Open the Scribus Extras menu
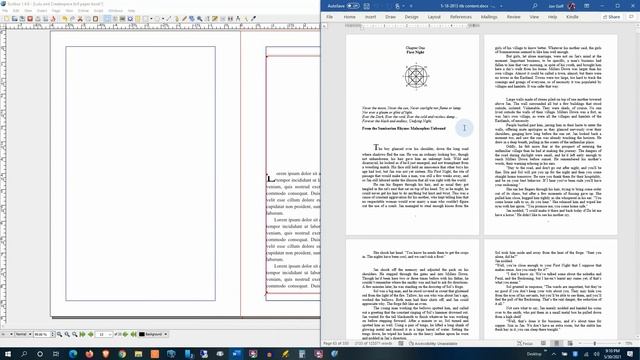Image resolution: width=640 pixels, height=360 pixels. pyautogui.click(x=83, y=11)
